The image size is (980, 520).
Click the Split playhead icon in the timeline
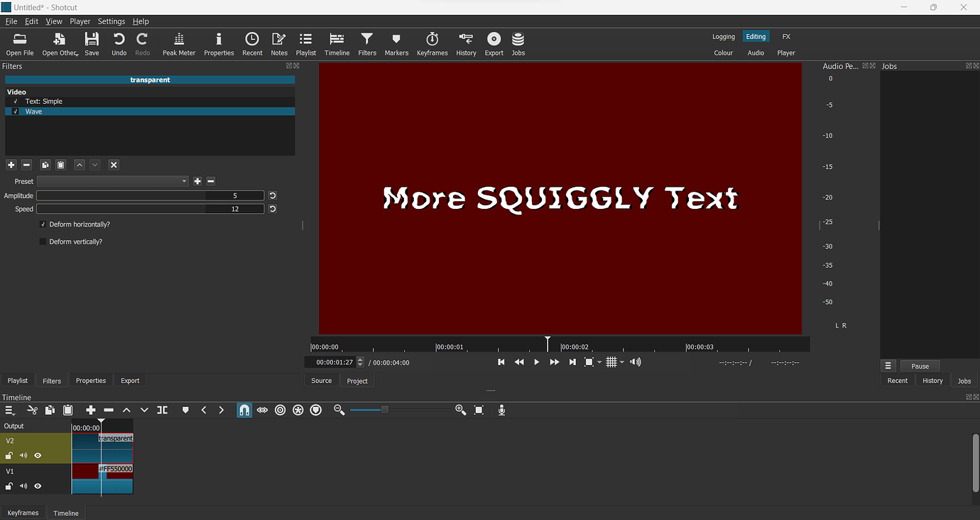pos(162,410)
